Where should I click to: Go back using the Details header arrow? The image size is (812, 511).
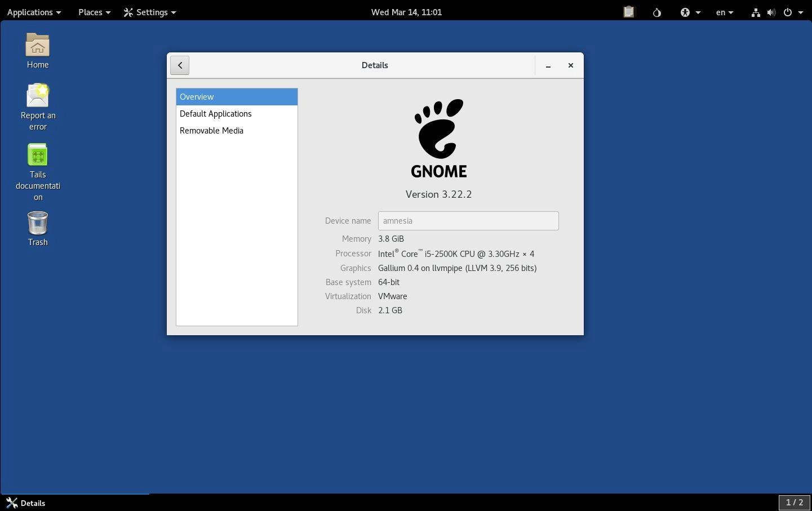pyautogui.click(x=180, y=65)
